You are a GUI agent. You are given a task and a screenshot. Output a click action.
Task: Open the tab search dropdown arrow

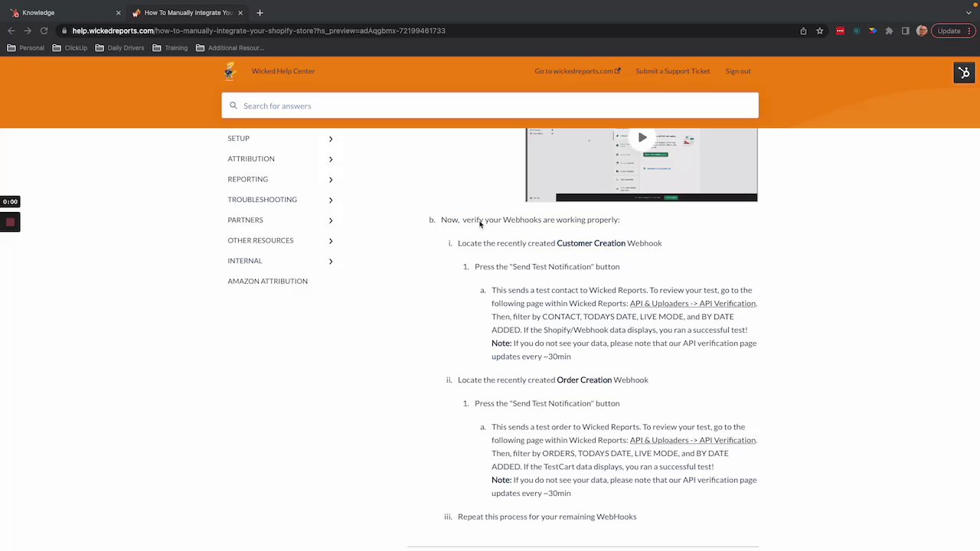969,12
